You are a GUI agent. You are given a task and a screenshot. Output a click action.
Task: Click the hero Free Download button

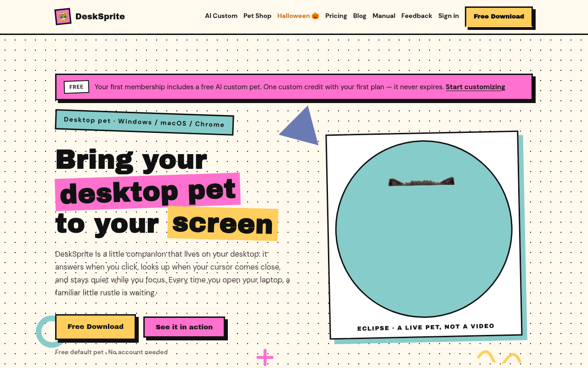pyautogui.click(x=96, y=327)
